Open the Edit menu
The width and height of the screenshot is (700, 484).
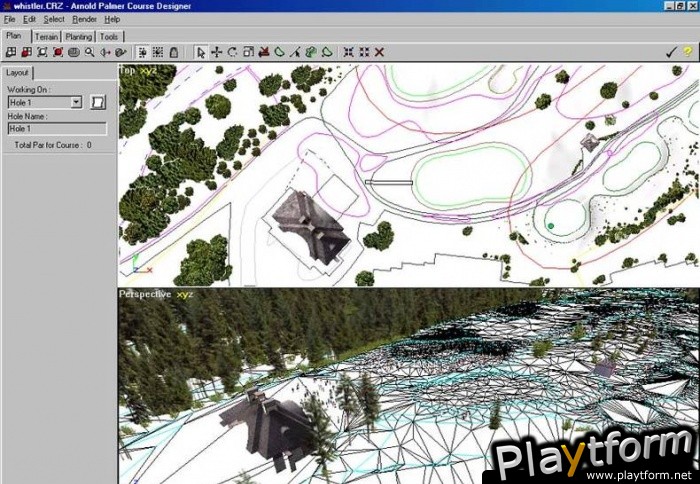tap(29, 19)
